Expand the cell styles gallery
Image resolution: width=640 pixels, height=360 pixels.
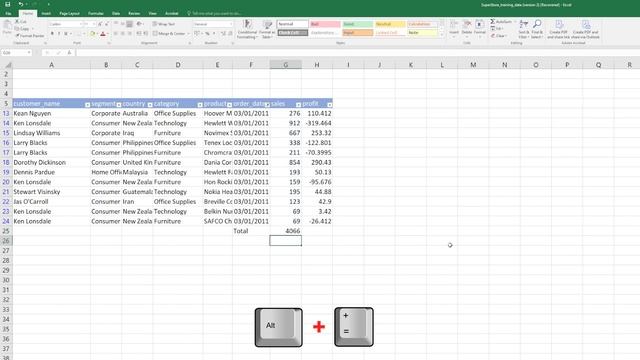tap(441, 35)
